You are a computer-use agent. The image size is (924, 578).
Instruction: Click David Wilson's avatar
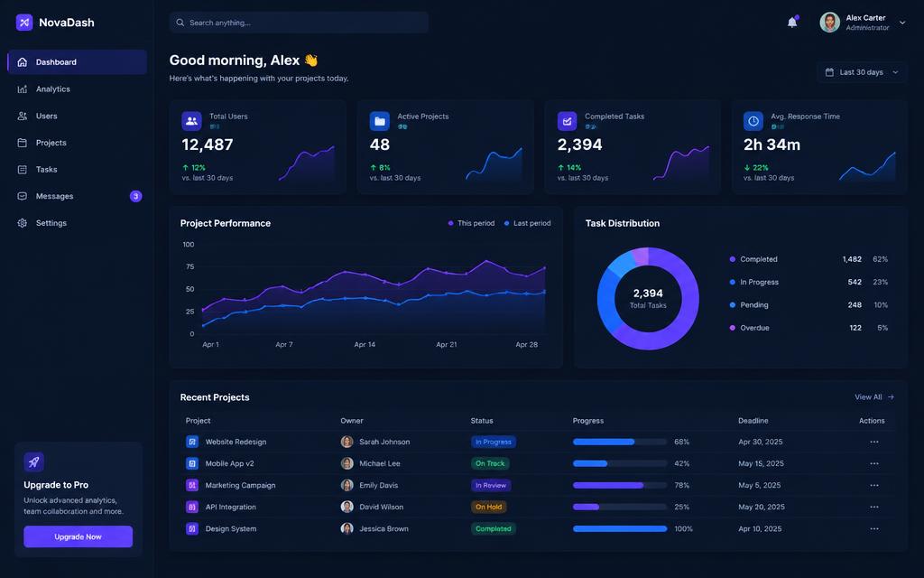[x=347, y=507]
